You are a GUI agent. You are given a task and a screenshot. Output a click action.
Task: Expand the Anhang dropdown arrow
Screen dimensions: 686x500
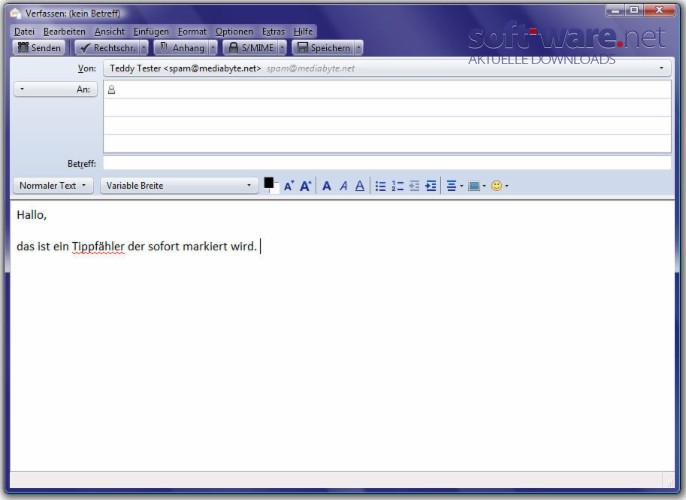(213, 48)
